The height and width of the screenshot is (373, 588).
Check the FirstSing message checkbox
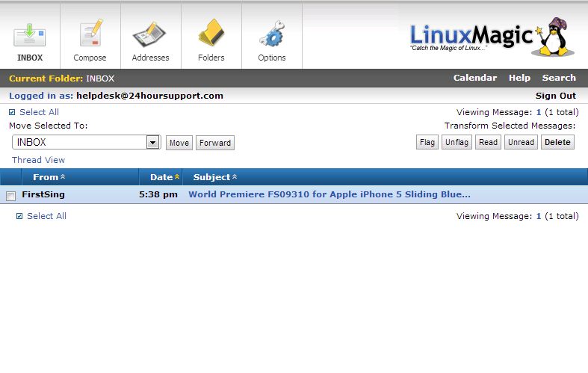(11, 196)
